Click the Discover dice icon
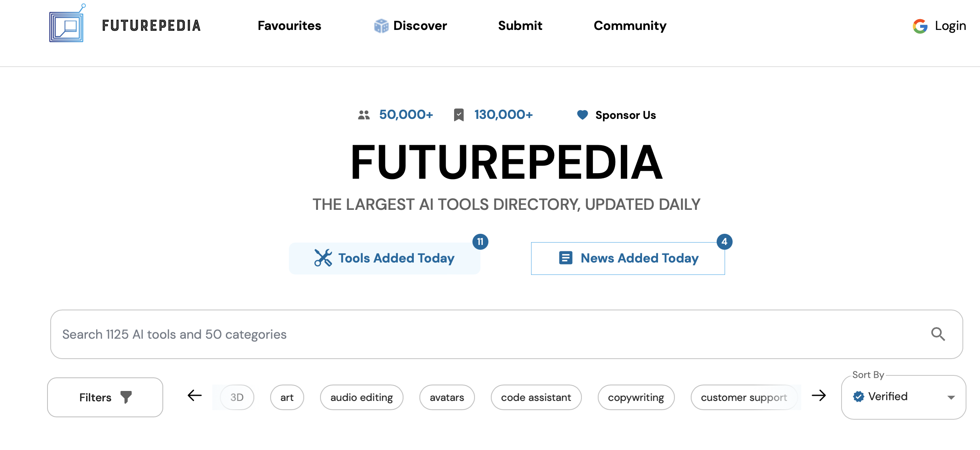980x450 pixels. tap(381, 26)
